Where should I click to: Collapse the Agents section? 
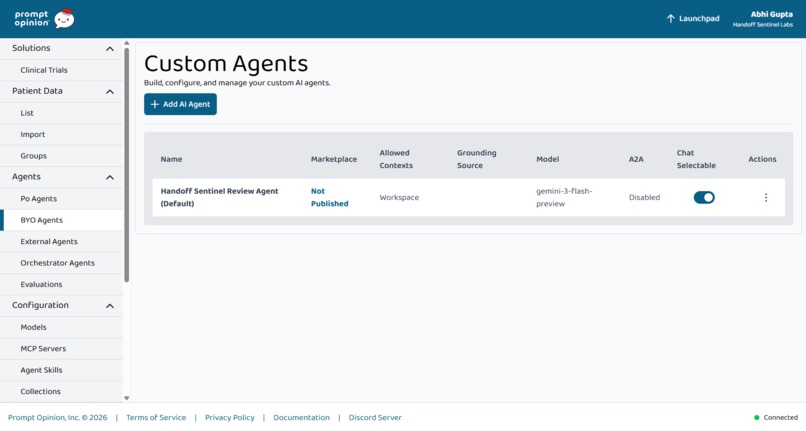pos(109,177)
